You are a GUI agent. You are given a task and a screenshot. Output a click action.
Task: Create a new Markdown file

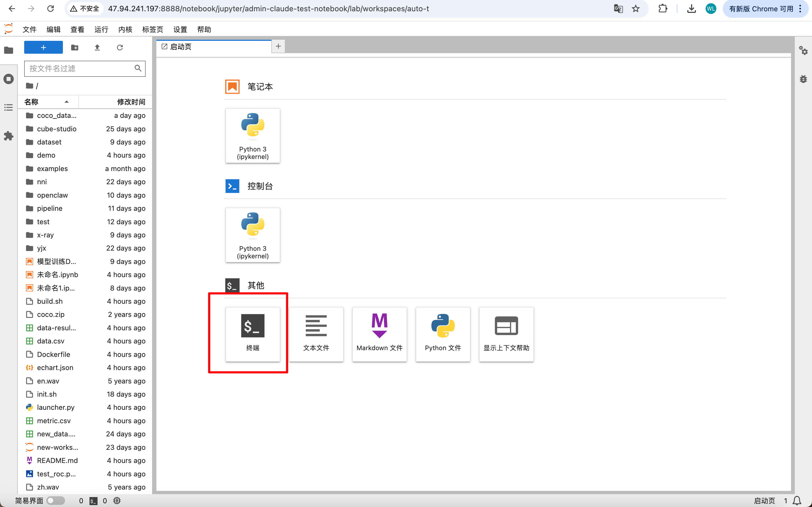[x=379, y=334]
